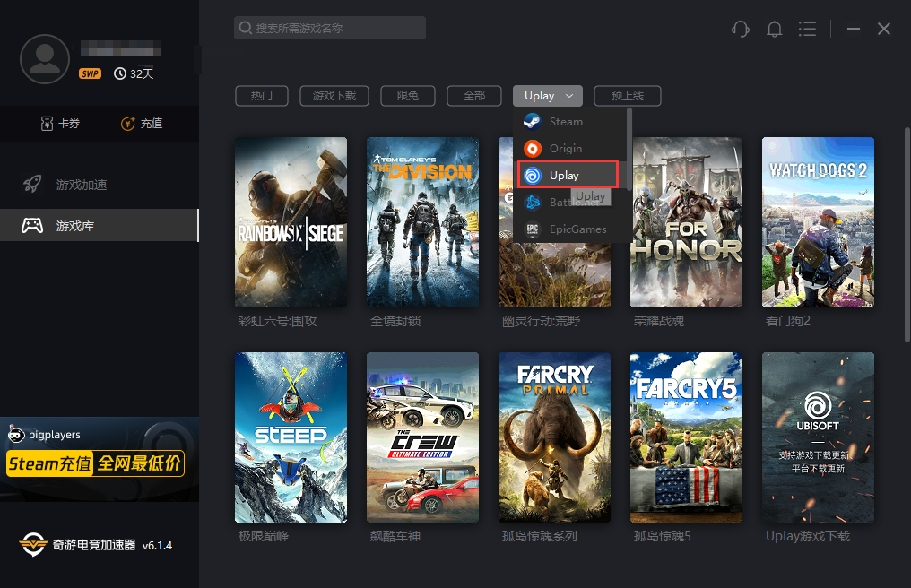Switch to 预上线 tab
The image size is (911, 588).
[628, 96]
